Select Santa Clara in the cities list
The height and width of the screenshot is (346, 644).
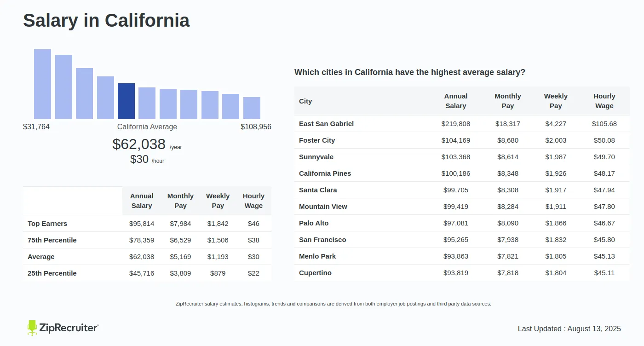tap(318, 190)
